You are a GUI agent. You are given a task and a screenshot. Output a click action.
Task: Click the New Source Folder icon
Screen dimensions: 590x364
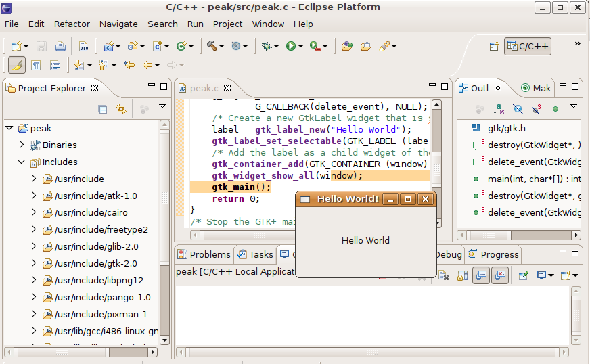pos(133,46)
